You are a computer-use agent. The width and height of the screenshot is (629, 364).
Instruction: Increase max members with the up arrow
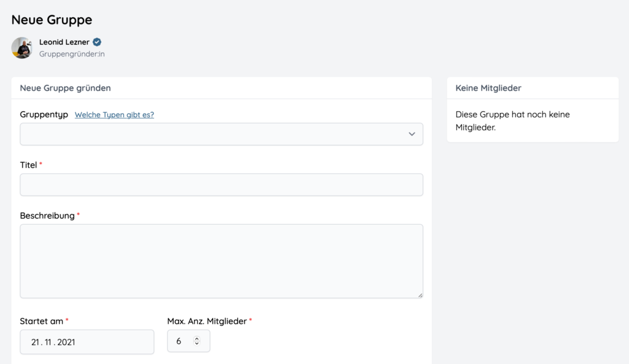click(x=197, y=338)
